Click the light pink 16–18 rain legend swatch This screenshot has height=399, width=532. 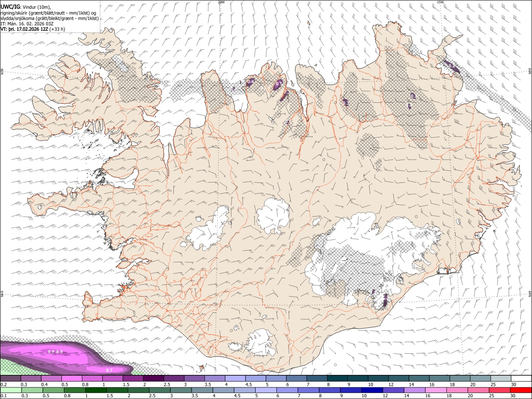click(x=436, y=390)
